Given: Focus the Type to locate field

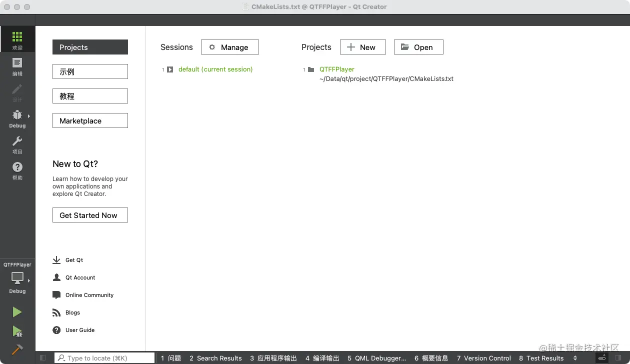Looking at the screenshot, I should click(104, 358).
